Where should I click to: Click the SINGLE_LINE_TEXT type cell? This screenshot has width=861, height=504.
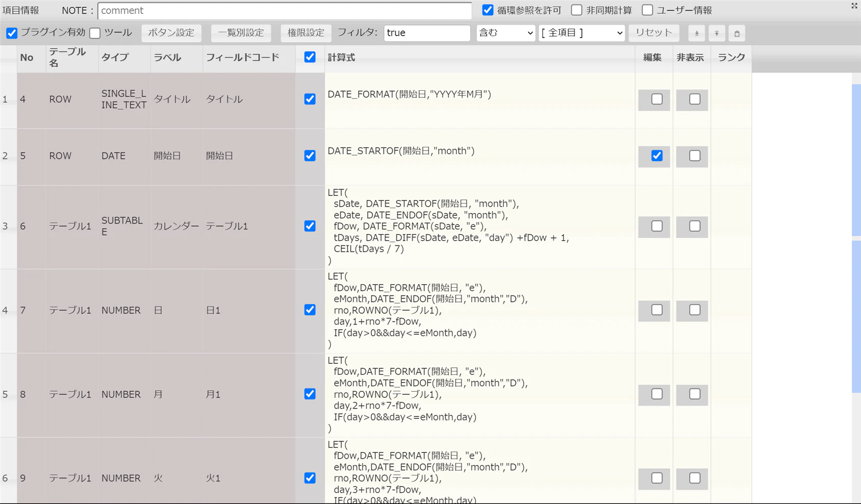124,99
